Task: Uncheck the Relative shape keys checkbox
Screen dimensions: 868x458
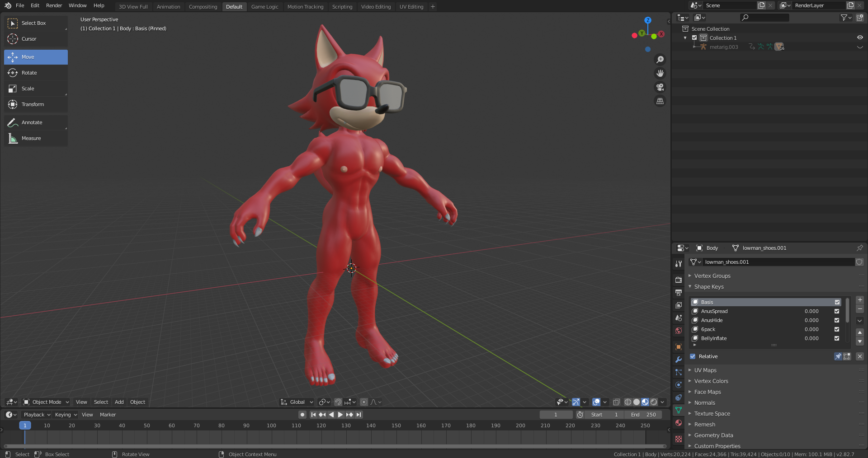Action: [x=693, y=356]
